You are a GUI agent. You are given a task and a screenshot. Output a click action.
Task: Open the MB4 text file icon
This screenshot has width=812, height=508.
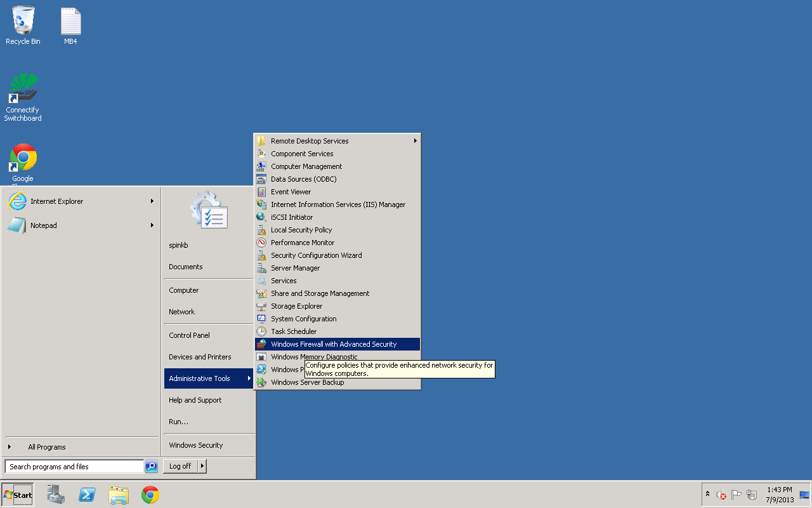[x=70, y=25]
